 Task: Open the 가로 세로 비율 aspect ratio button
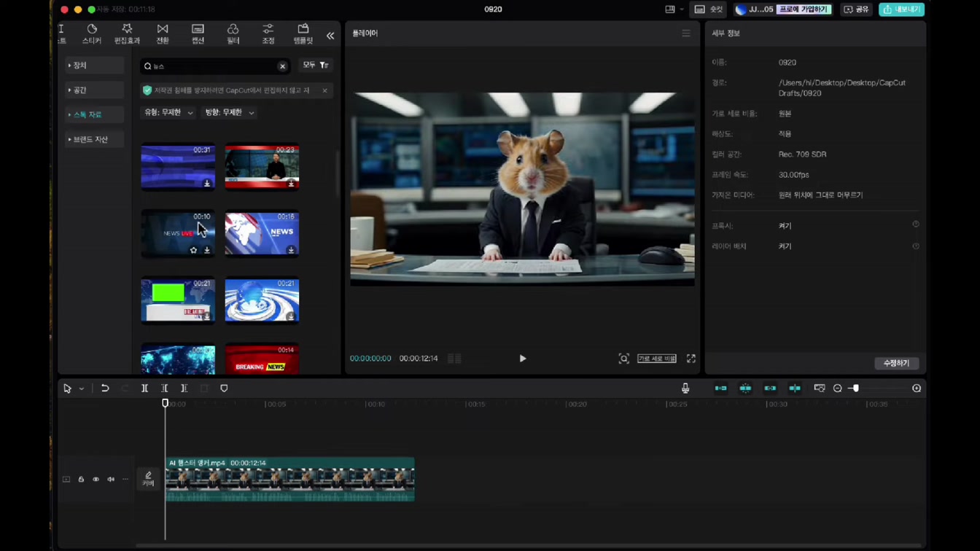657,359
